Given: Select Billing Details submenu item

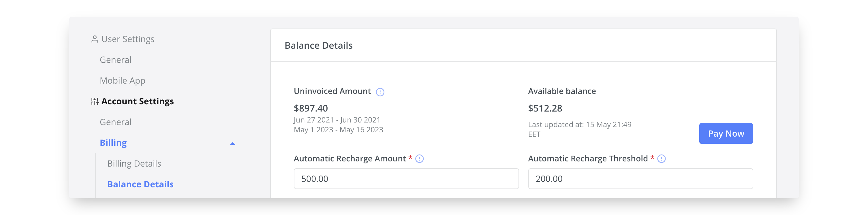Looking at the screenshot, I should click(x=134, y=164).
